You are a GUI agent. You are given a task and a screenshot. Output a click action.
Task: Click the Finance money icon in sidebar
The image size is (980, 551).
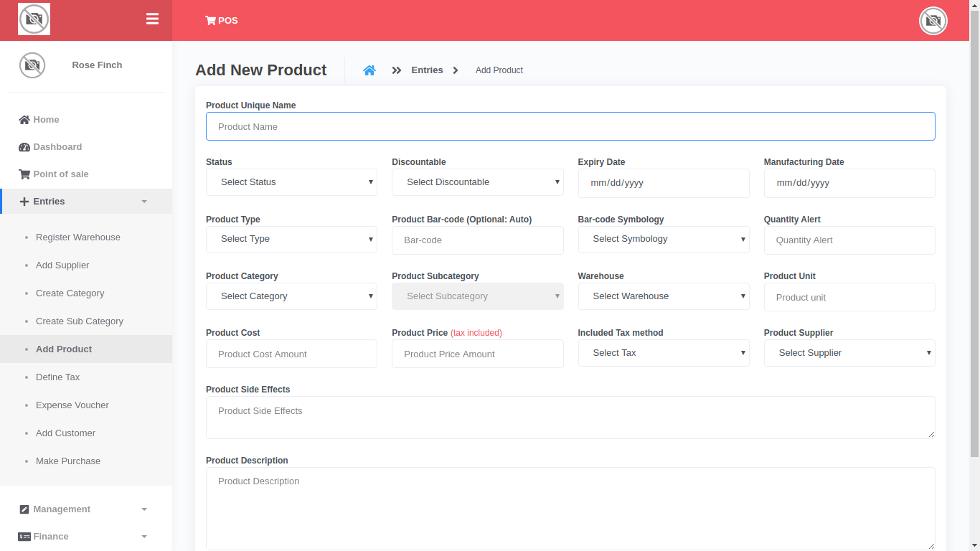[x=24, y=537]
